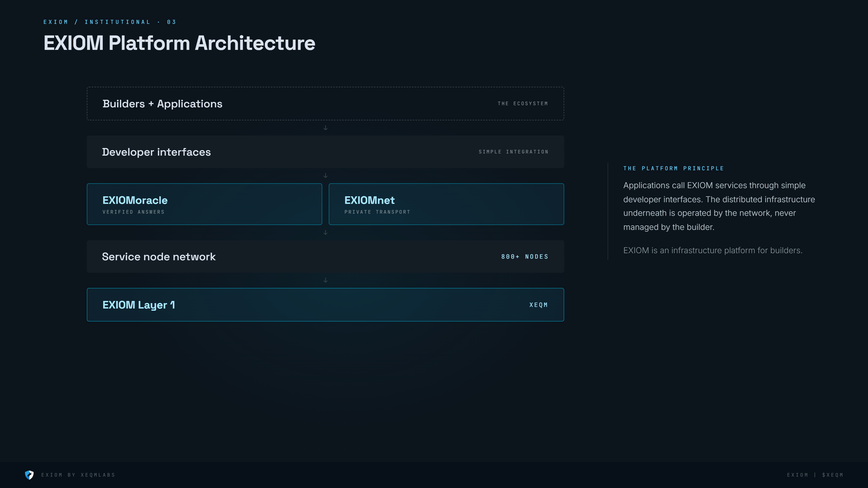Click the 'EXIOM BY XEQMLABS' footer text
The height and width of the screenshot is (488, 868).
(x=78, y=475)
